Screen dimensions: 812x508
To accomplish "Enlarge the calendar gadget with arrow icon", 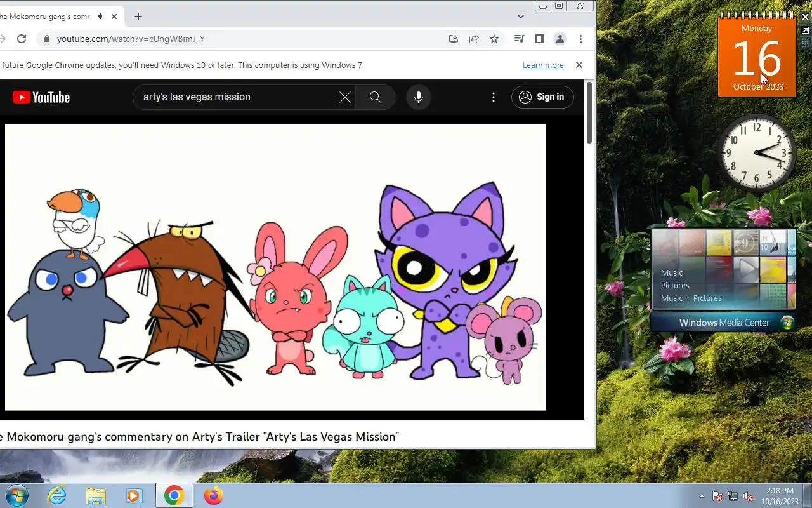I will point(805,30).
